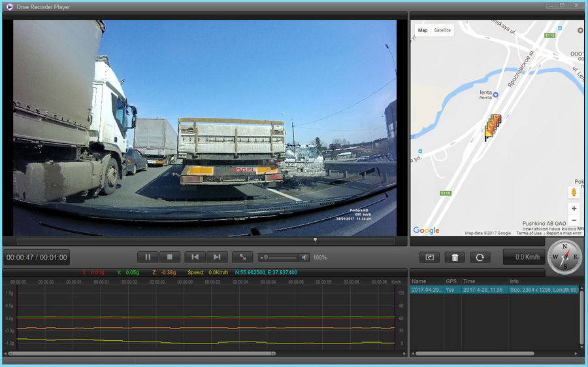
Task: Adjust the volume slider
Action: click(x=280, y=258)
